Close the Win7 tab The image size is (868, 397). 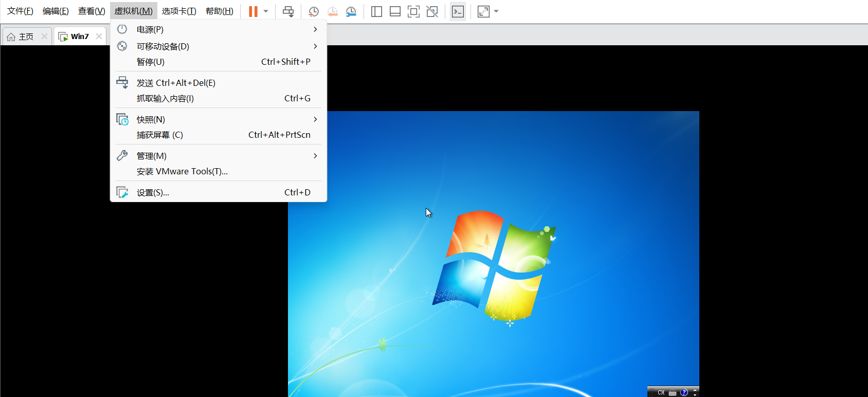point(99,37)
